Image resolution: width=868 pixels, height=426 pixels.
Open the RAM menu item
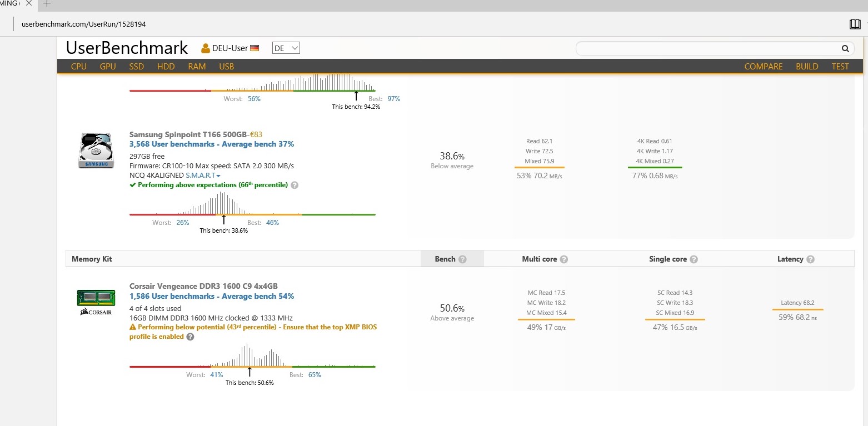point(197,67)
